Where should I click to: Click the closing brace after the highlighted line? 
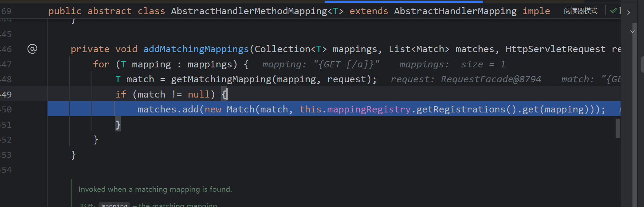118,125
